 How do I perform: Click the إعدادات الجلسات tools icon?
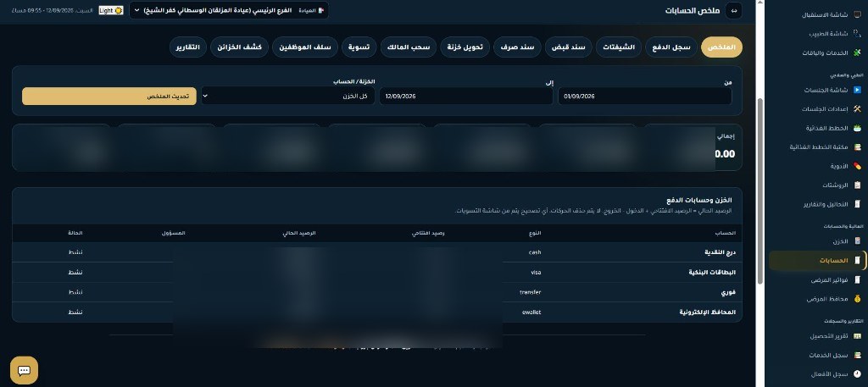pos(857,109)
